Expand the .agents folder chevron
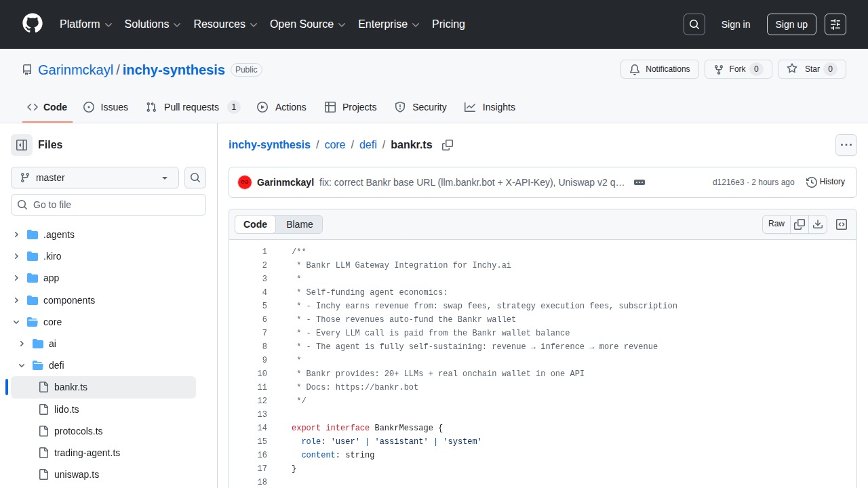868x488 pixels. pos(16,235)
